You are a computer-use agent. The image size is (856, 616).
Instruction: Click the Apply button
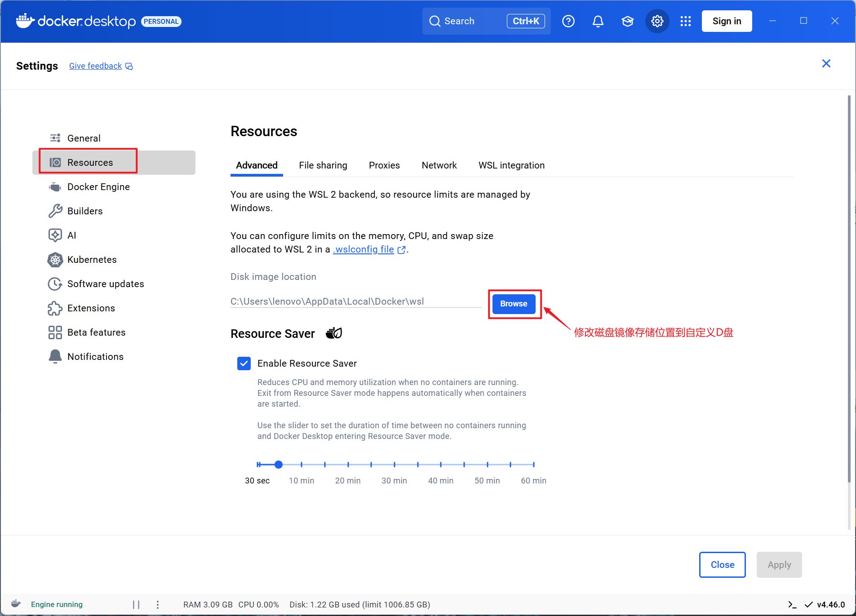(779, 564)
